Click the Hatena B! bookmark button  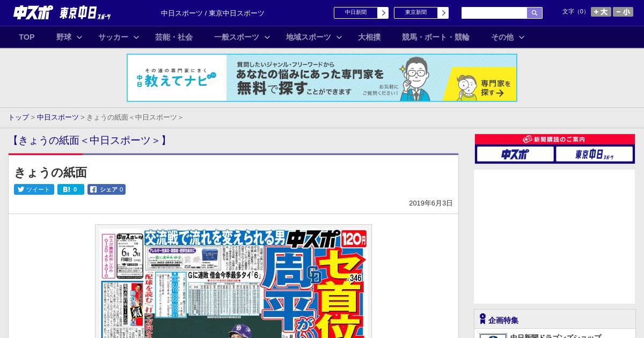tap(71, 189)
